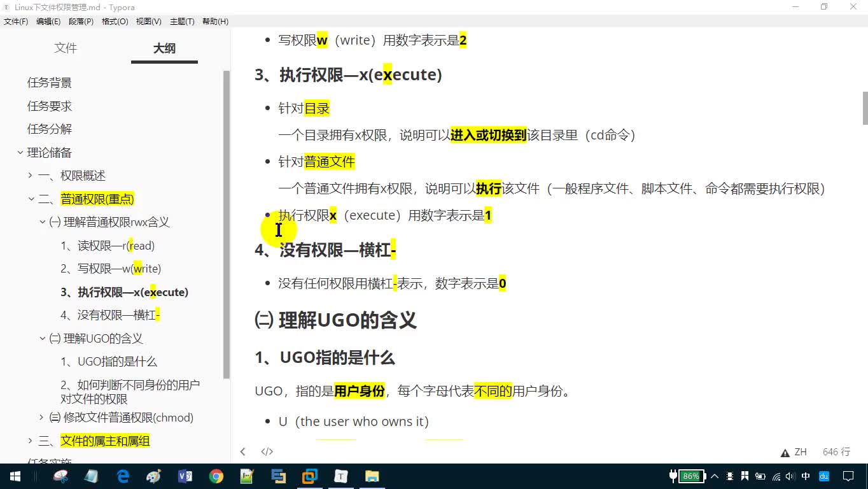Open Microsoft Edge from taskbar
The image size is (868, 489).
pyautogui.click(x=123, y=476)
